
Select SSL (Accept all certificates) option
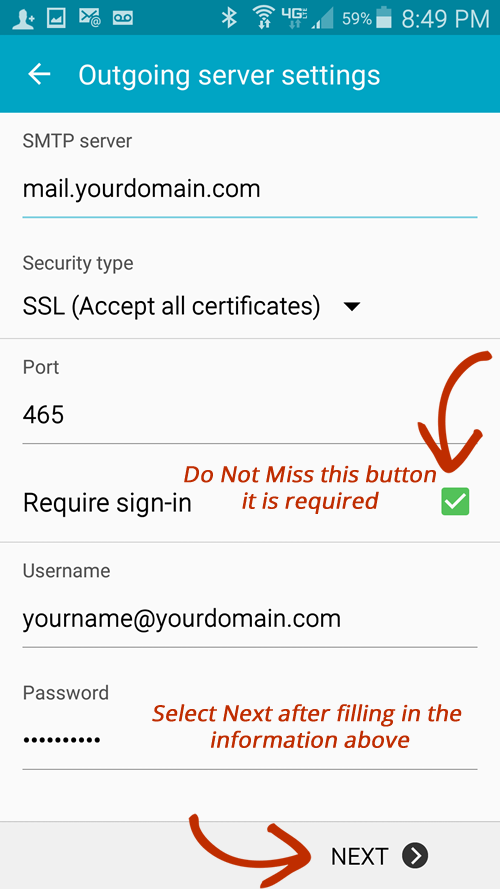[x=171, y=307]
